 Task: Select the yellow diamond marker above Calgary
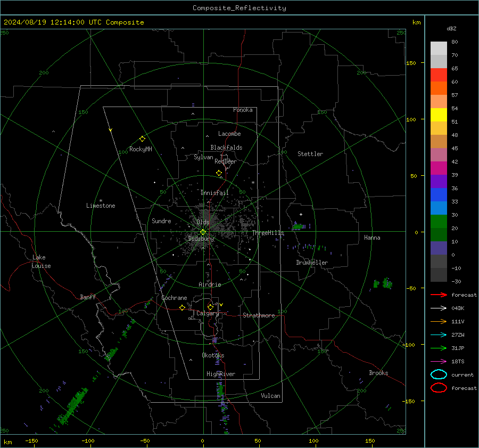[x=210, y=307]
